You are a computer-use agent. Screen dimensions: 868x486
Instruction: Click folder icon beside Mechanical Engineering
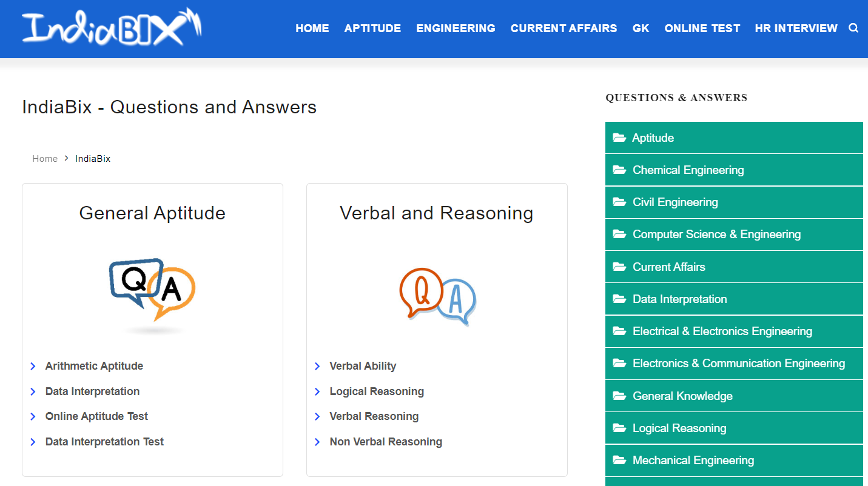[x=619, y=461]
